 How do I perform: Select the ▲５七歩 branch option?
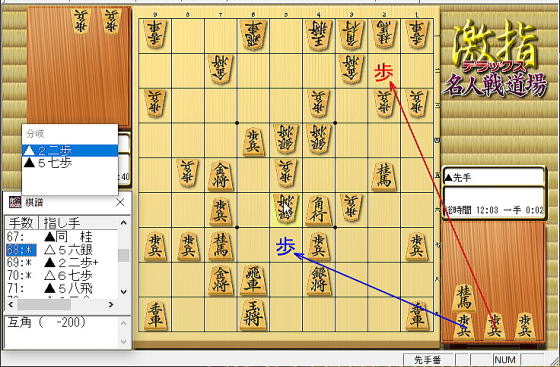[70, 163]
